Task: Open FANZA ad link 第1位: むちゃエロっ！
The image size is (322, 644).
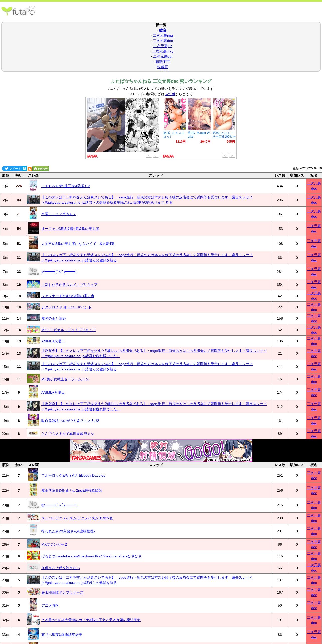Action: coord(174,135)
